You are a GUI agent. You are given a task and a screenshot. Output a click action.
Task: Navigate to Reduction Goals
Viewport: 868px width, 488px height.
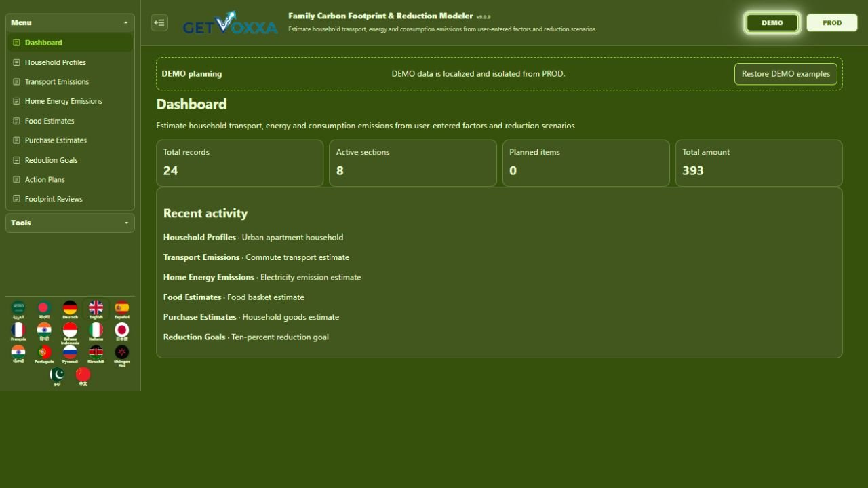(70, 160)
